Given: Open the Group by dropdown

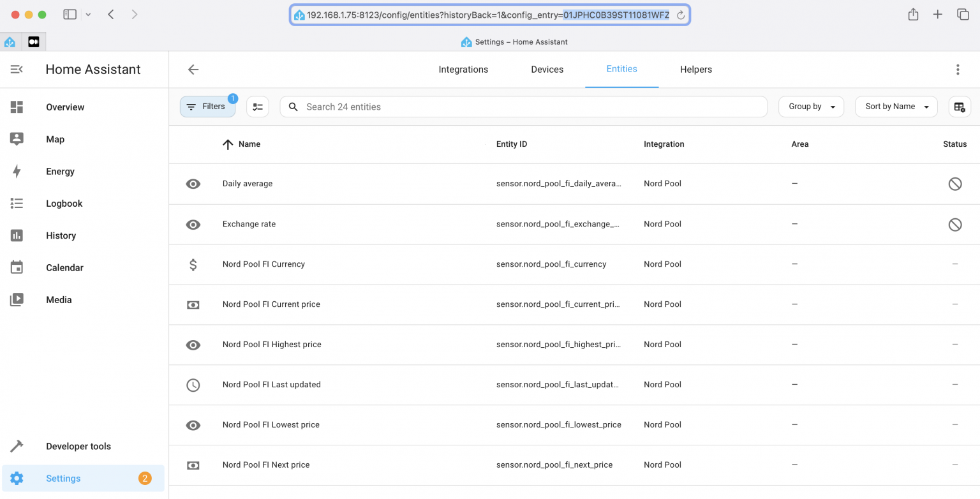Looking at the screenshot, I should (x=811, y=107).
